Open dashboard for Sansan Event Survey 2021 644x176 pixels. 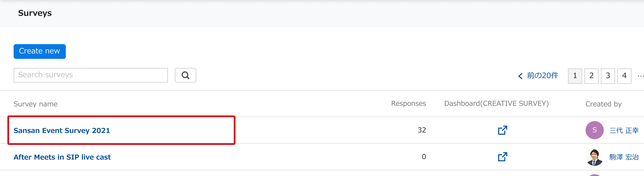pos(503,130)
